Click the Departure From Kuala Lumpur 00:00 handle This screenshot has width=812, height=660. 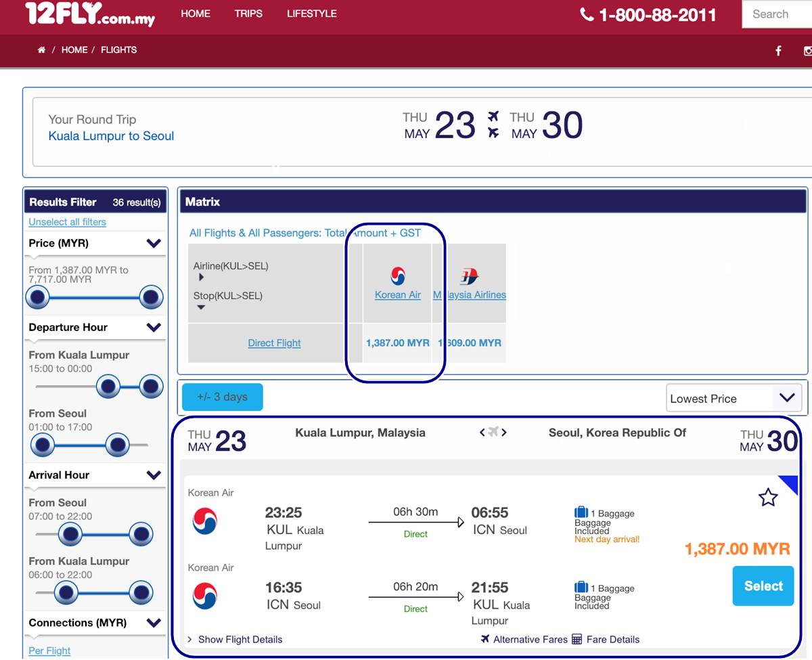pos(151,387)
